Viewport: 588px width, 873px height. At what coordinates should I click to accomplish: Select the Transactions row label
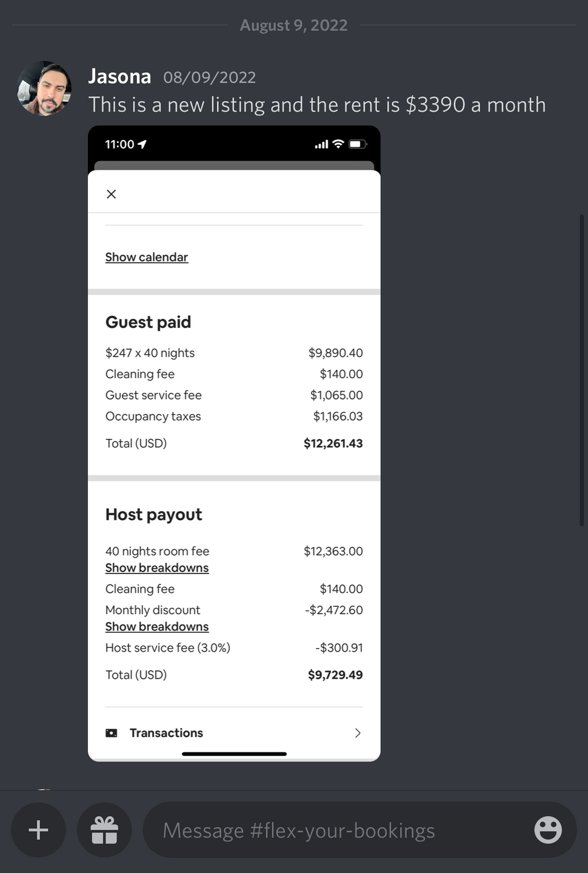pyautogui.click(x=166, y=733)
